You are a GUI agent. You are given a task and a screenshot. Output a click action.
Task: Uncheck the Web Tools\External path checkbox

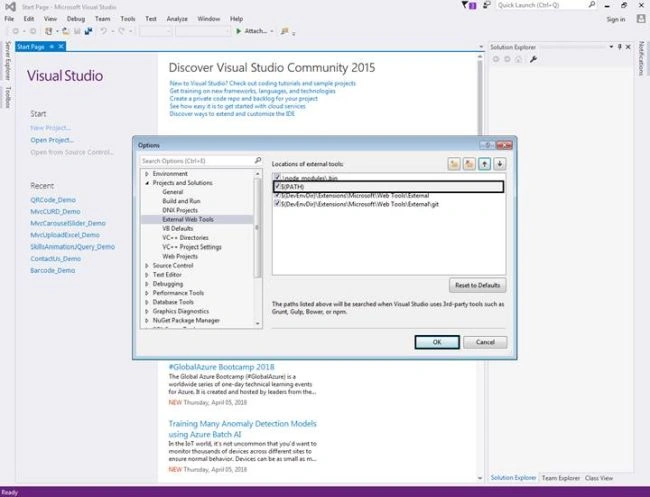pos(277,195)
